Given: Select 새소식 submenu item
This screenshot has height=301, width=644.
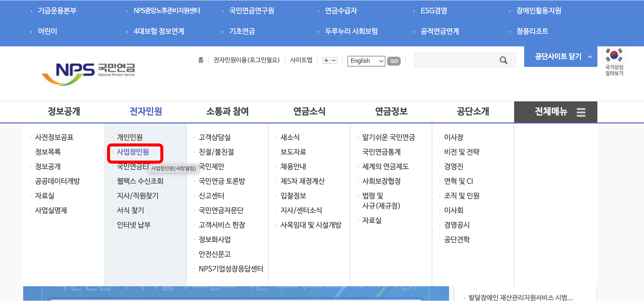Looking at the screenshot, I should point(290,137).
